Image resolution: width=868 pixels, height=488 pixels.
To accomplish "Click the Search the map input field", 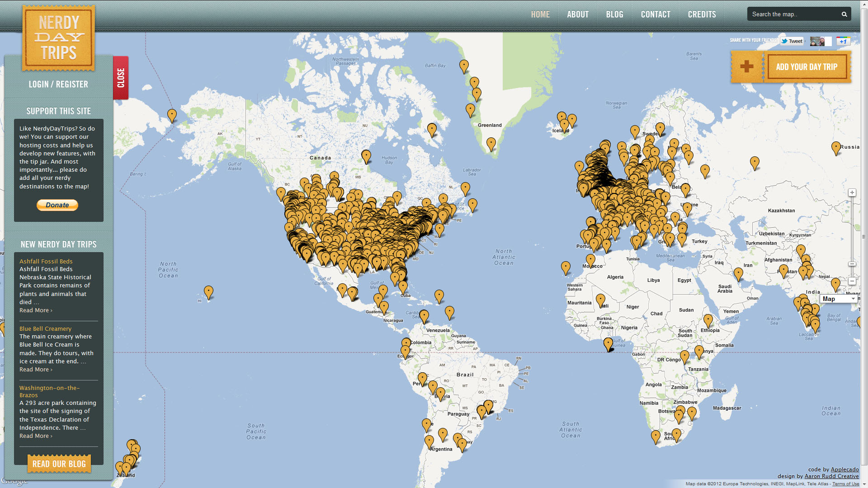I will [793, 14].
